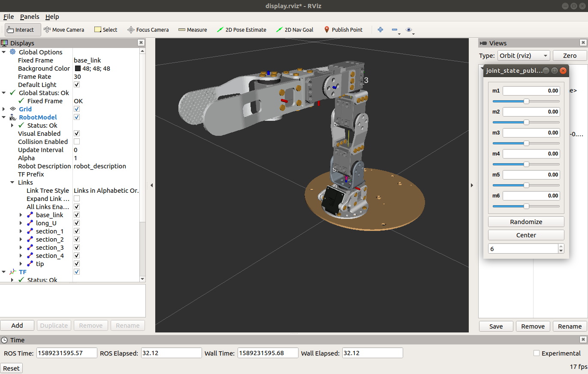Screen dimensions: 588x374
Task: Close the Displays panel
Action: pyautogui.click(x=141, y=43)
